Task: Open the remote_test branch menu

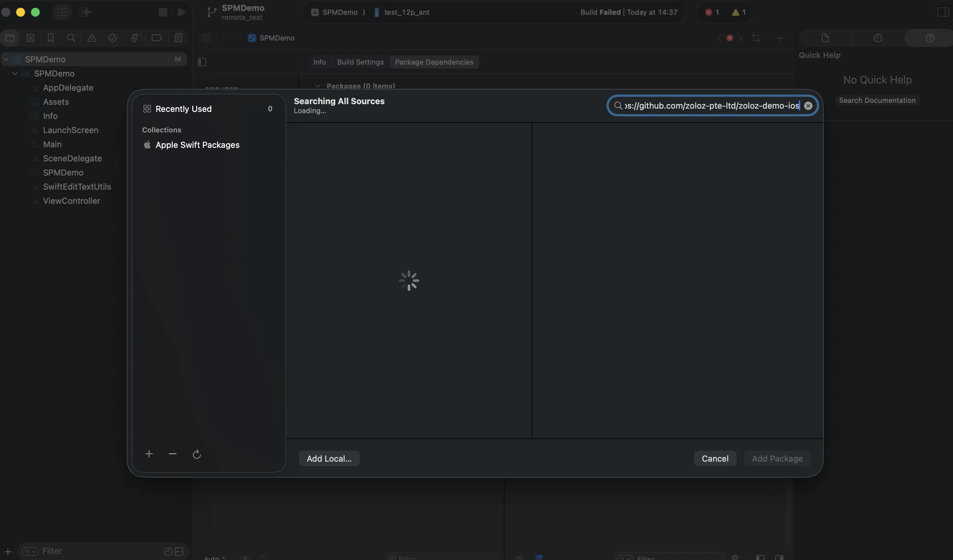Action: 235,12
